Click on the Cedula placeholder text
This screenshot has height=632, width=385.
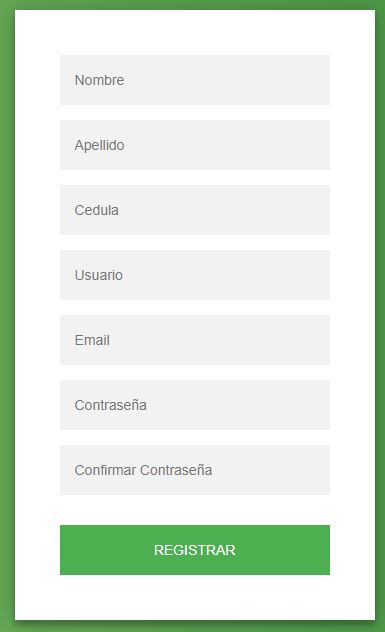point(96,210)
